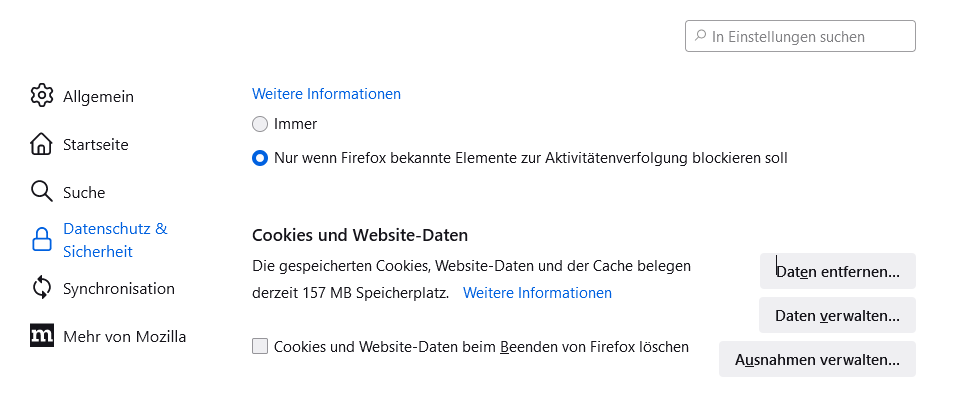Click the magnifier icon inside the settings search box
Screen dimensions: 963x393
pyautogui.click(x=700, y=36)
